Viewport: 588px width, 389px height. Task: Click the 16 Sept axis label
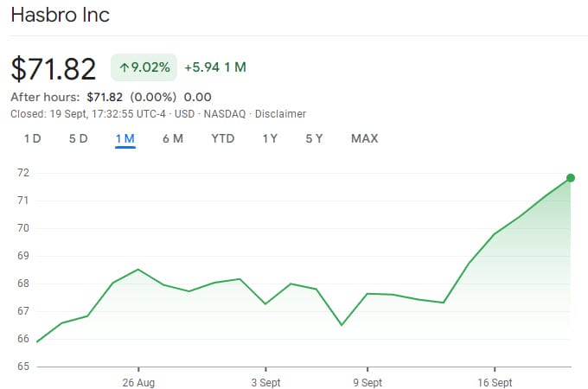click(494, 381)
